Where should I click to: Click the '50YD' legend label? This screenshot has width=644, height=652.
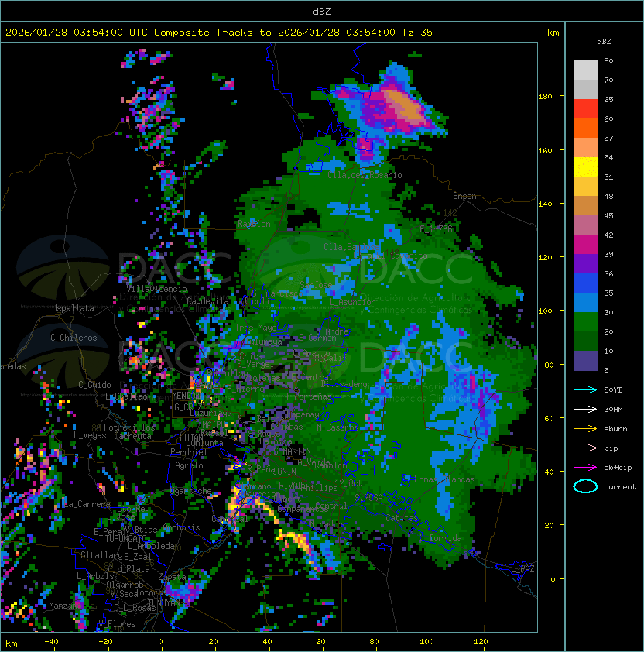[x=613, y=390]
